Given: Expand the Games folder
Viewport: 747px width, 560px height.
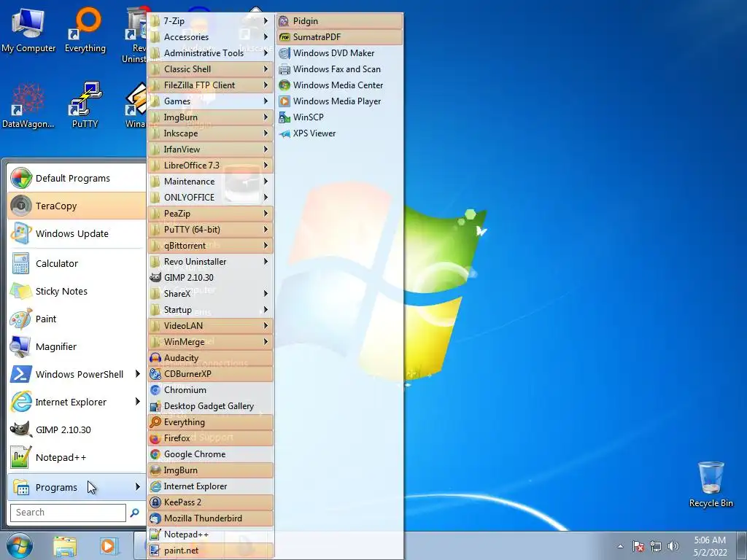Looking at the screenshot, I should click(211, 101).
